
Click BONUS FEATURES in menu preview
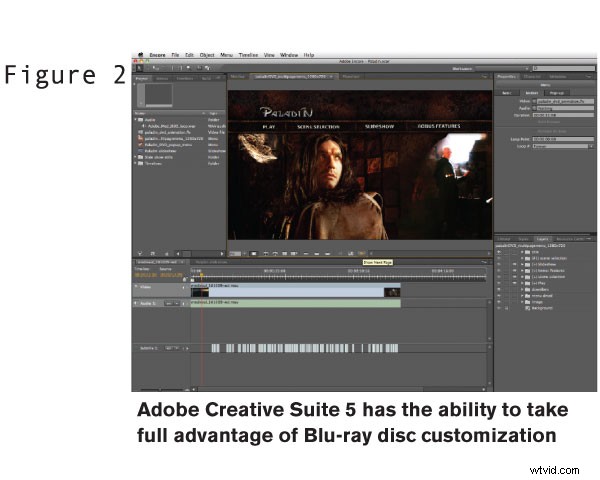click(x=439, y=126)
